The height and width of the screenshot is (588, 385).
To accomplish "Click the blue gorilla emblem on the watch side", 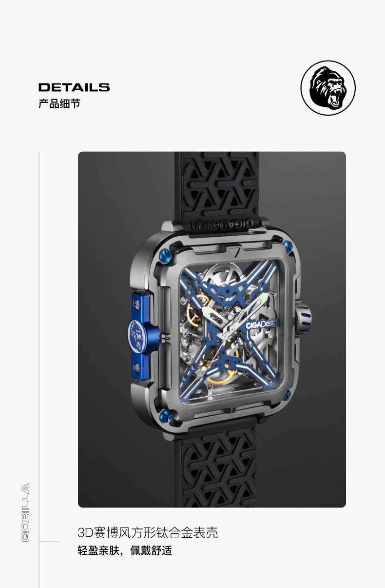I will pyautogui.click(x=138, y=336).
